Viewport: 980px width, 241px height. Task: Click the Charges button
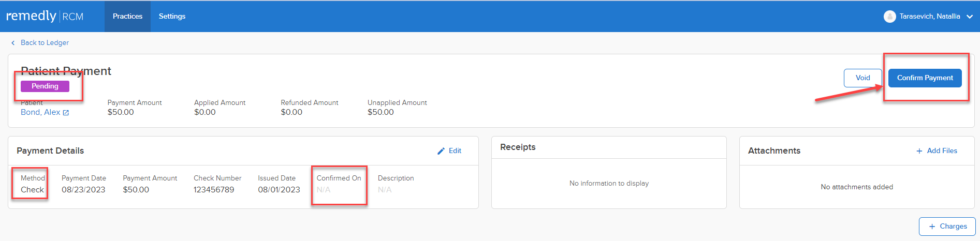click(947, 227)
